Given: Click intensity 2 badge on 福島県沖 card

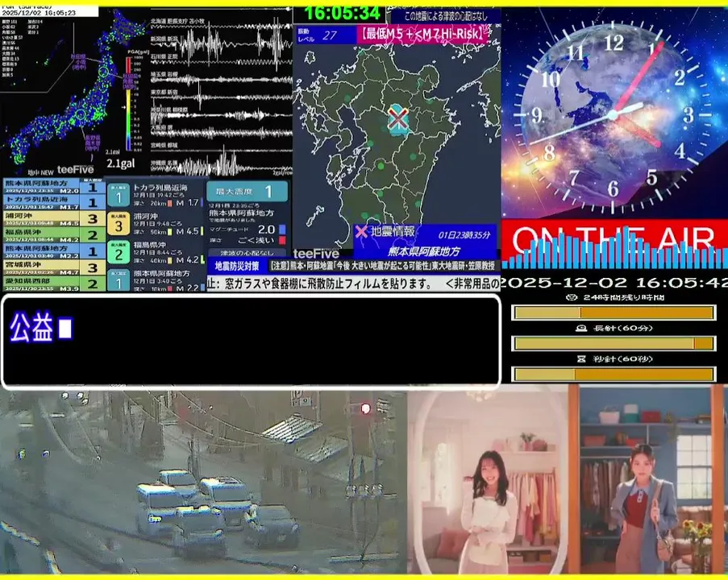Looking at the screenshot, I should pyautogui.click(x=119, y=253).
